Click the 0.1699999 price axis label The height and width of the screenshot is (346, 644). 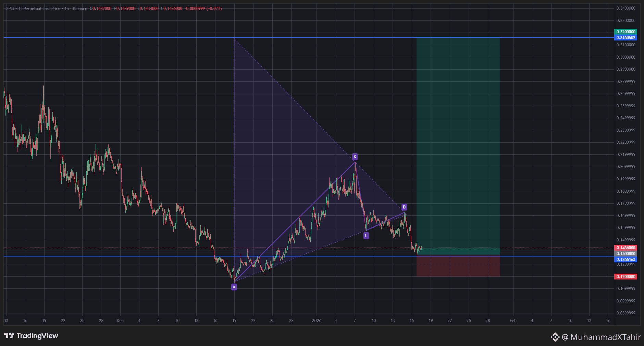[626, 216]
